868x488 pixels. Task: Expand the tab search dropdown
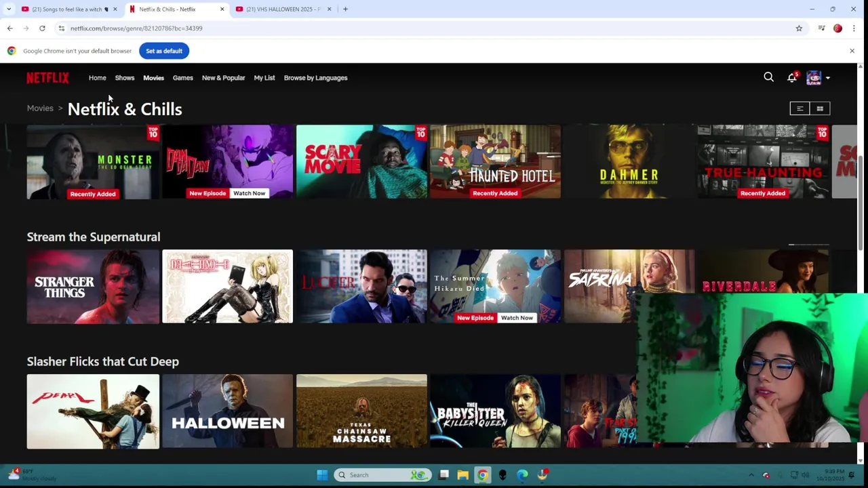point(9,9)
